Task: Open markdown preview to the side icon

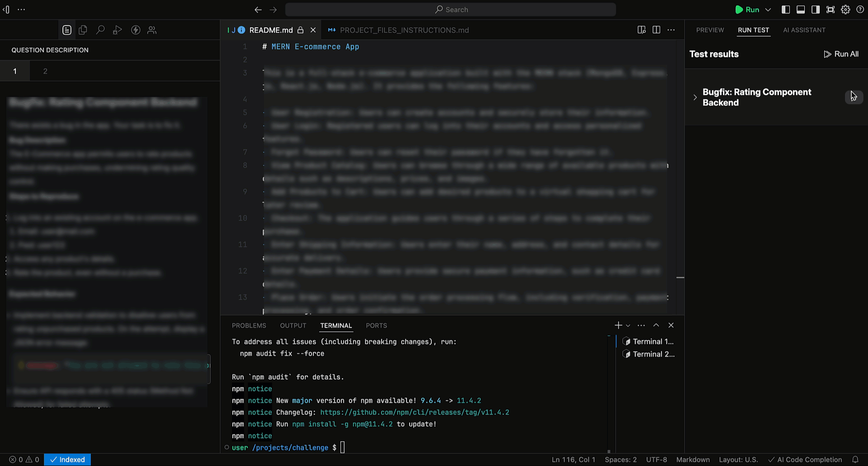Action: click(x=642, y=30)
